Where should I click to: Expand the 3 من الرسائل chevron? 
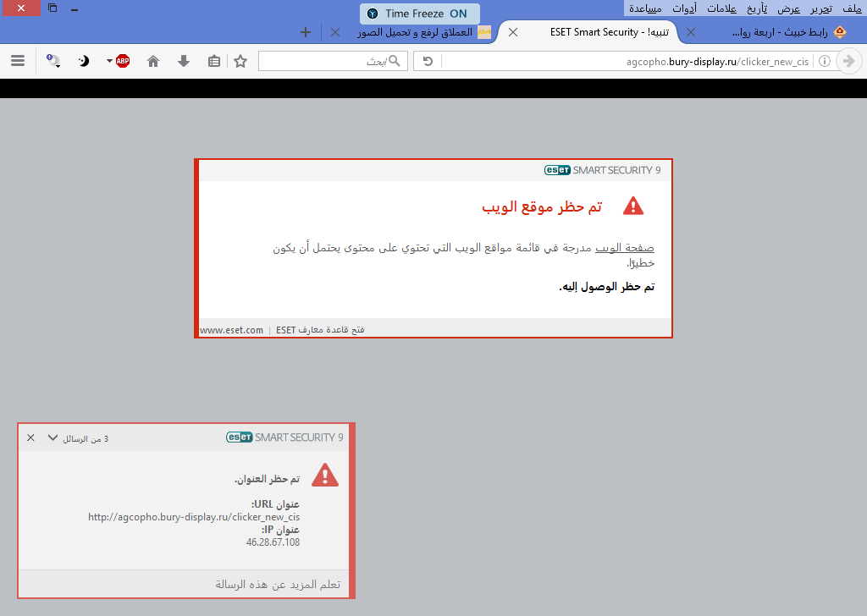(x=52, y=437)
